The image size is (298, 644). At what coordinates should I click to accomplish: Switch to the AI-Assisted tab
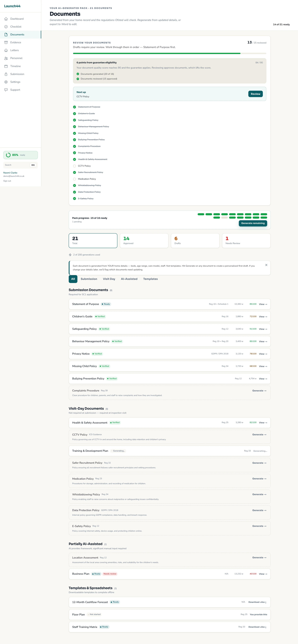point(129,279)
